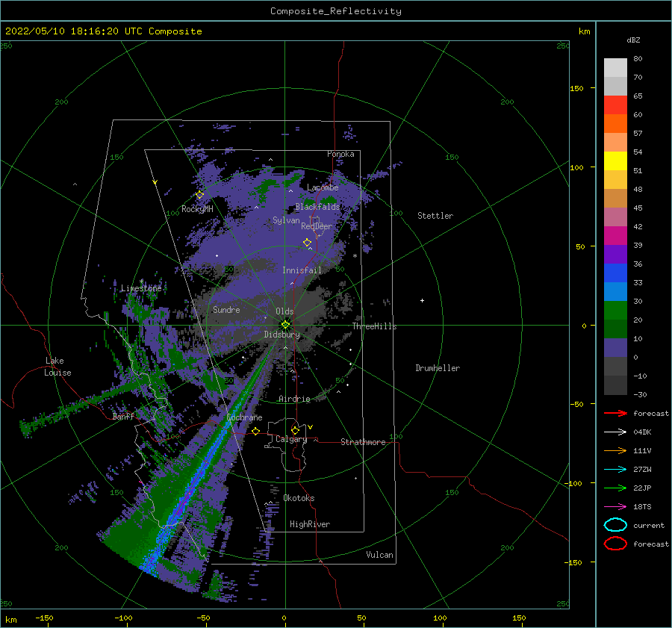Click the Lacombe town label

323,187
